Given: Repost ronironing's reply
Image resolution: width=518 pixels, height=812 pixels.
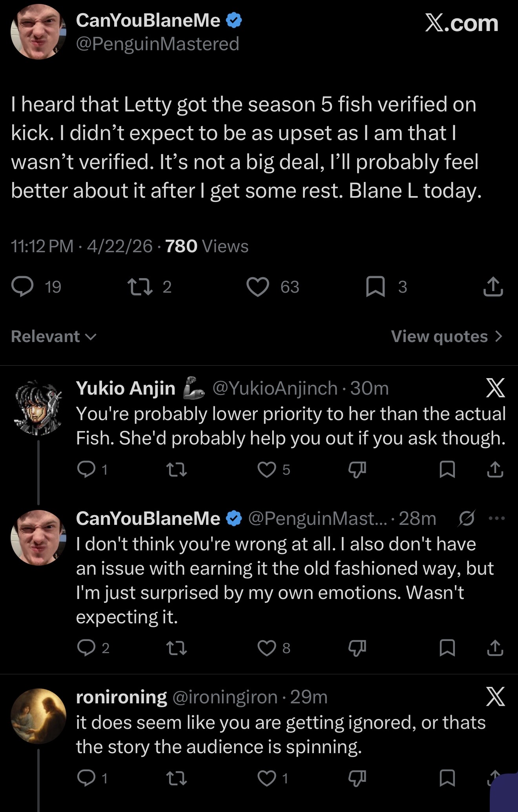Looking at the screenshot, I should [x=176, y=778].
